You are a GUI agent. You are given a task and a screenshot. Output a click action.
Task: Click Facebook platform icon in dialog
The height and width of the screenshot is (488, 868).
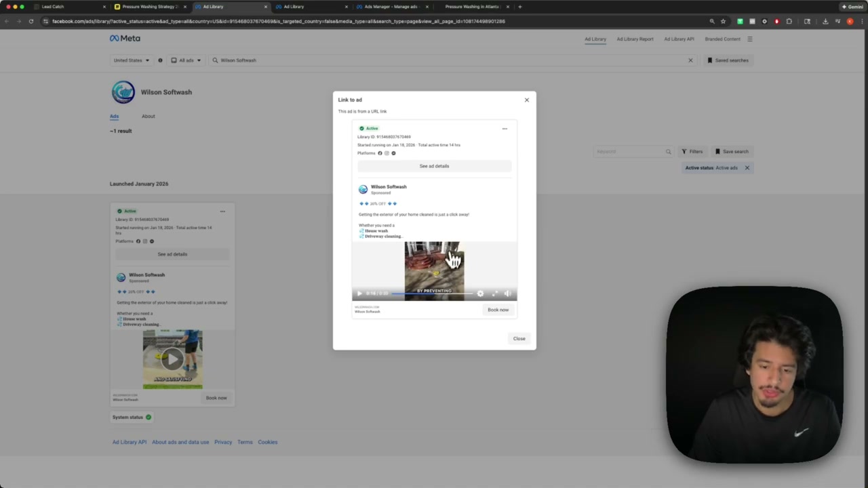tap(380, 153)
